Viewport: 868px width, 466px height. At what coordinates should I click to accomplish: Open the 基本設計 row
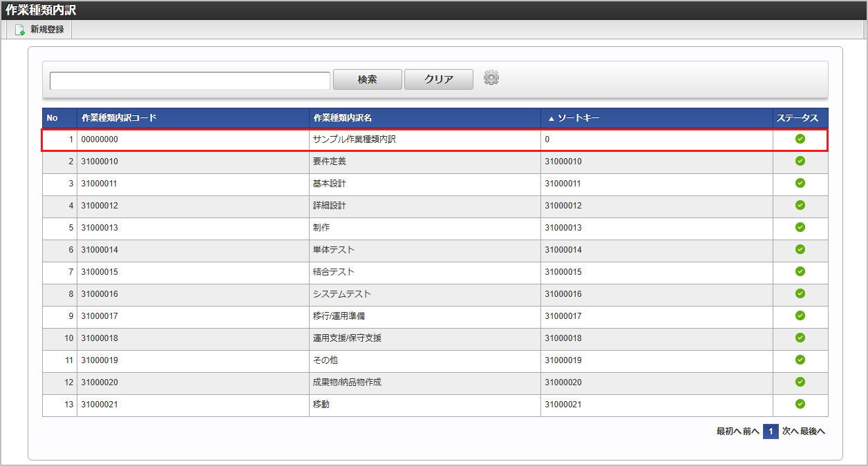[x=329, y=184]
